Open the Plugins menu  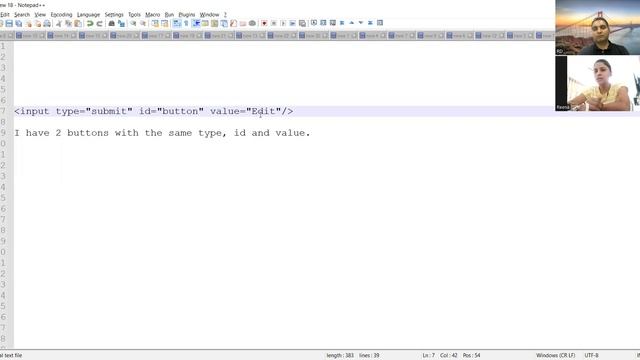point(187,14)
